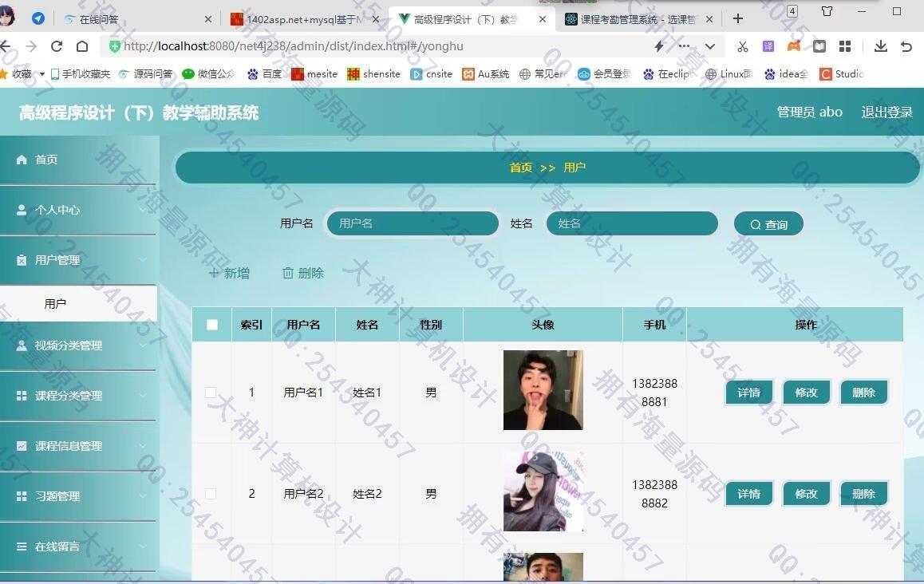Open the 百度 bookmark
This screenshot has width=924, height=584.
click(265, 74)
